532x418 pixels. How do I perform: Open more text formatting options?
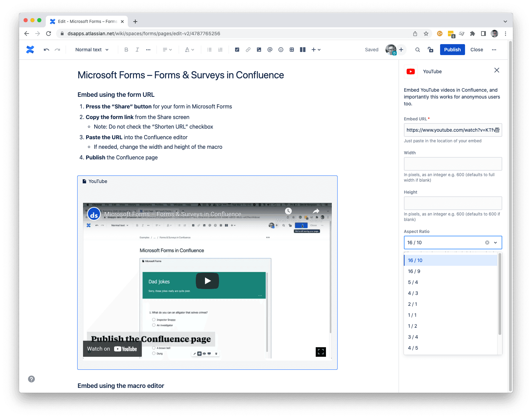click(x=148, y=50)
